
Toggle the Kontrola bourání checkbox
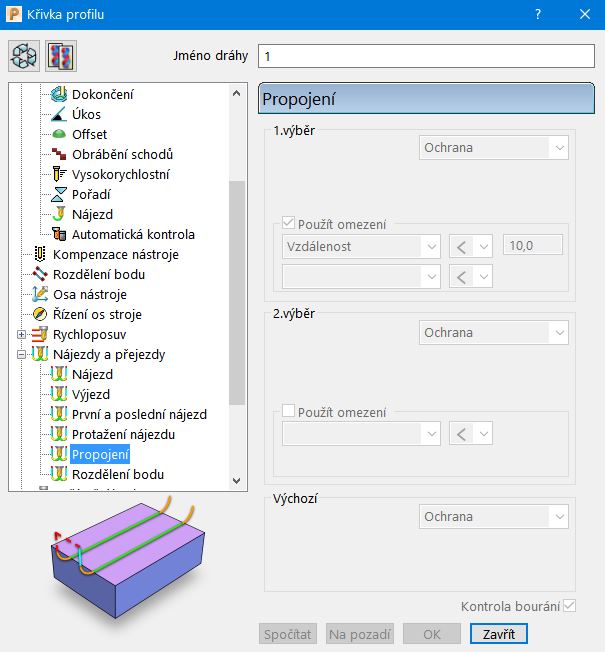pos(569,606)
